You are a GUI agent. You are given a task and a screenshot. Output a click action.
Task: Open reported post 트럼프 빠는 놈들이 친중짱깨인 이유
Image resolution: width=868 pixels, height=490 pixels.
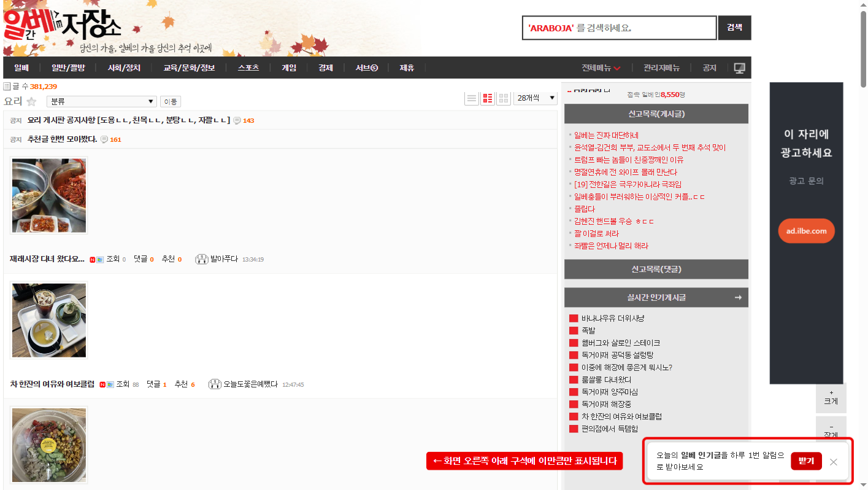[x=629, y=160]
